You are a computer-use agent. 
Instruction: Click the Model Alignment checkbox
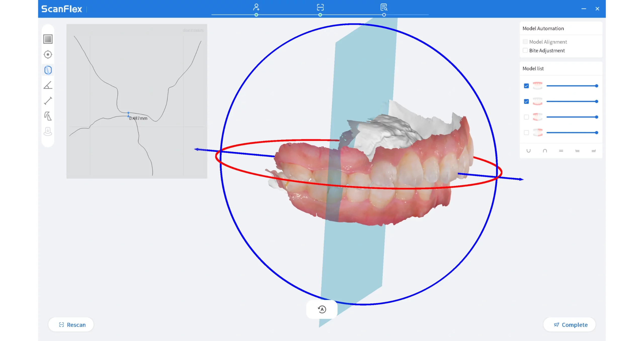tap(525, 42)
